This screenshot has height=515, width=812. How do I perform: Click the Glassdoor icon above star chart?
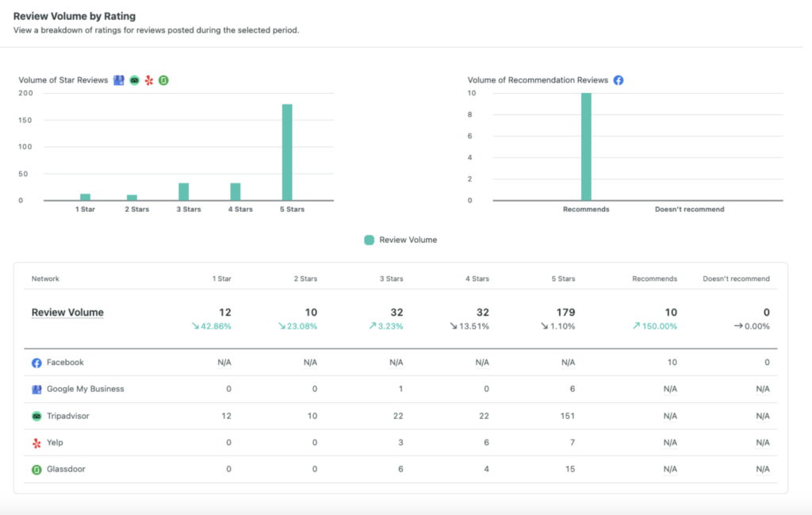(x=163, y=80)
